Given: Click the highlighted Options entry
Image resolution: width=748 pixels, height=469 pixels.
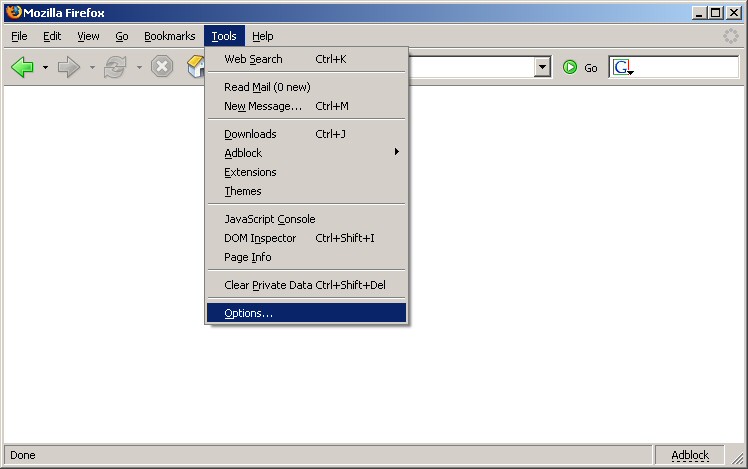Looking at the screenshot, I should tap(306, 313).
